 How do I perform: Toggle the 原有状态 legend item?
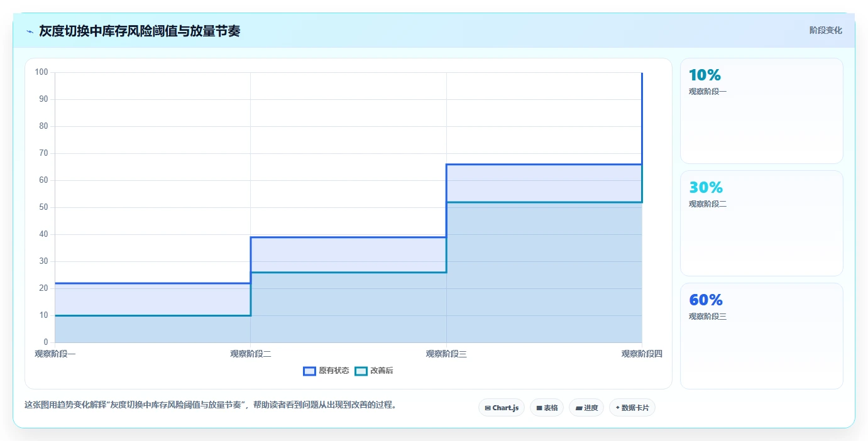point(326,371)
